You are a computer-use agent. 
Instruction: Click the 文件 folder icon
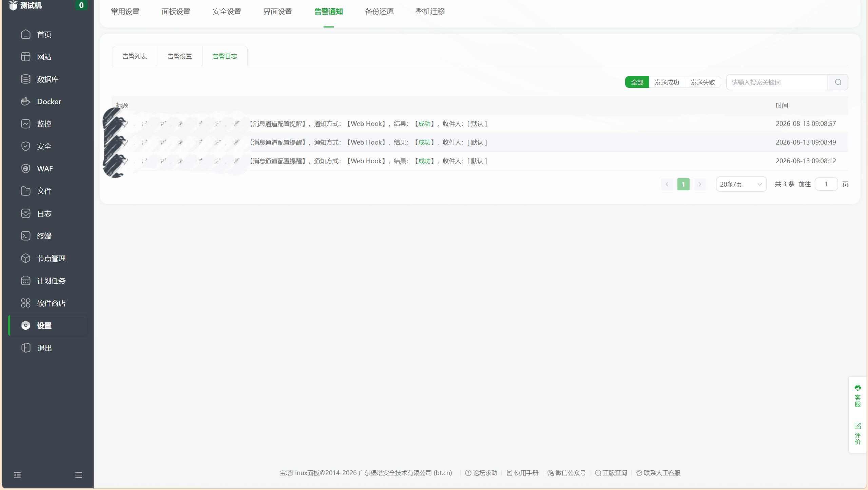coord(26,191)
